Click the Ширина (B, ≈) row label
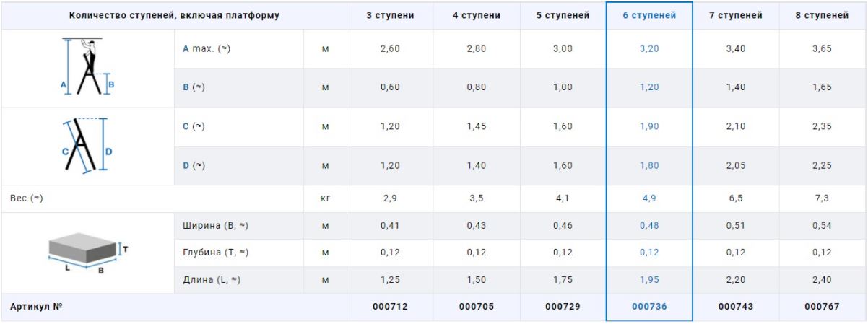This screenshot has height=324, width=868. click(x=216, y=226)
